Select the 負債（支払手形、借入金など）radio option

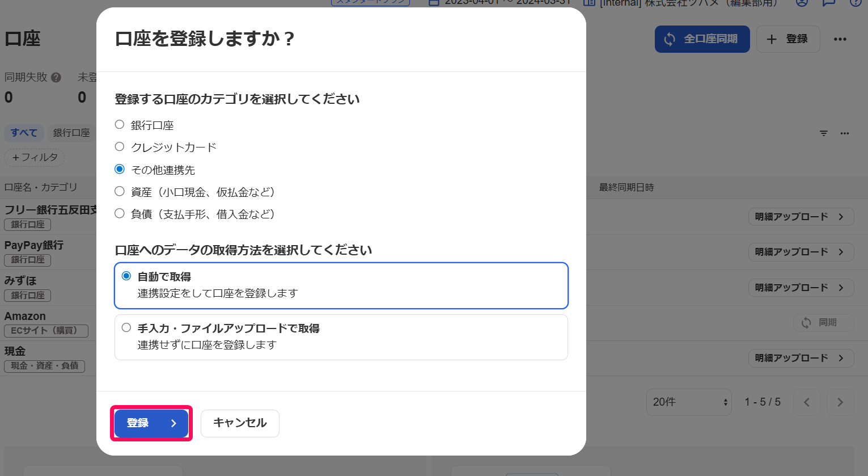pos(119,213)
